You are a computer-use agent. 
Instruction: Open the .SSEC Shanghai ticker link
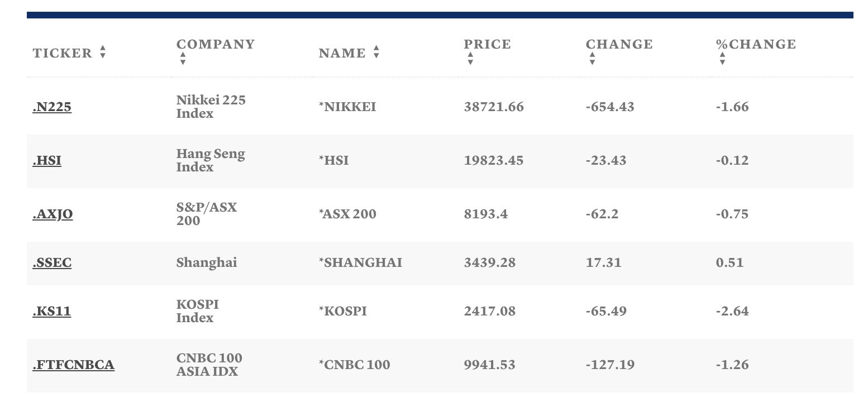(x=52, y=262)
